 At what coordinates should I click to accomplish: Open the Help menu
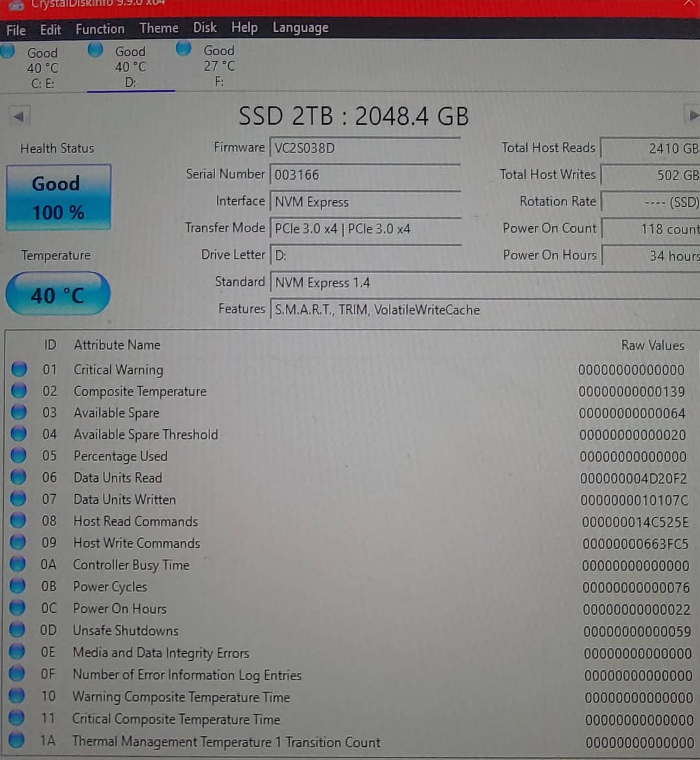(244, 28)
